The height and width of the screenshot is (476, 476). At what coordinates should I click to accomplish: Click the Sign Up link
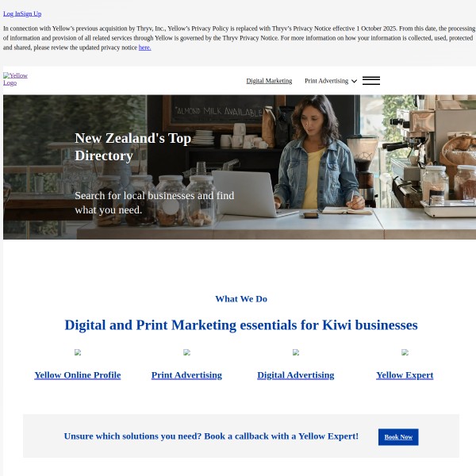pyautogui.click(x=31, y=13)
